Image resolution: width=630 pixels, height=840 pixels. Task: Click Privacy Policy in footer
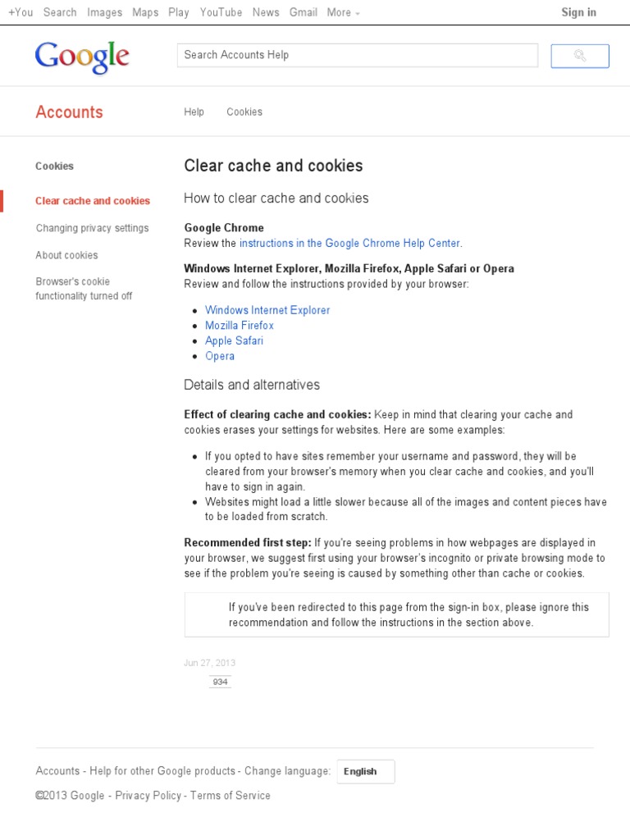click(148, 795)
